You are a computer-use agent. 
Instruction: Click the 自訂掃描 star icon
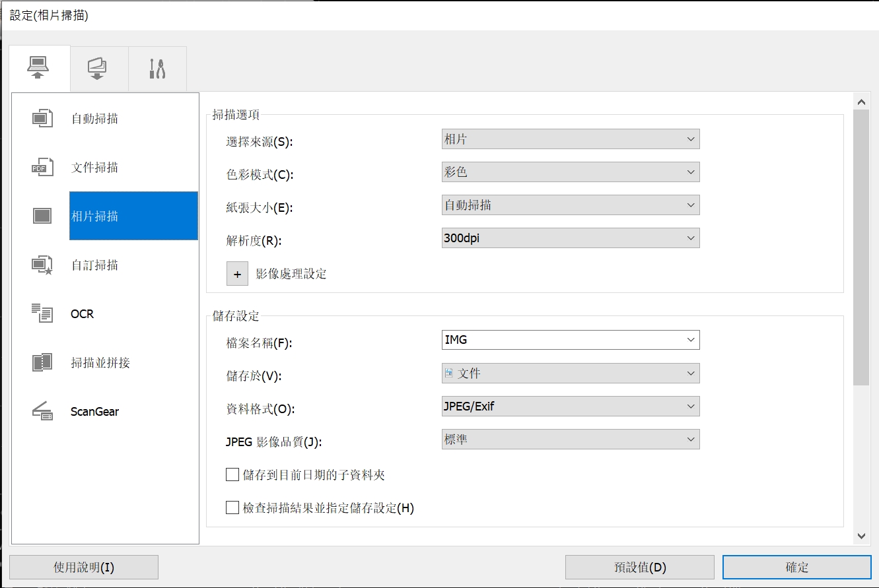[42, 265]
